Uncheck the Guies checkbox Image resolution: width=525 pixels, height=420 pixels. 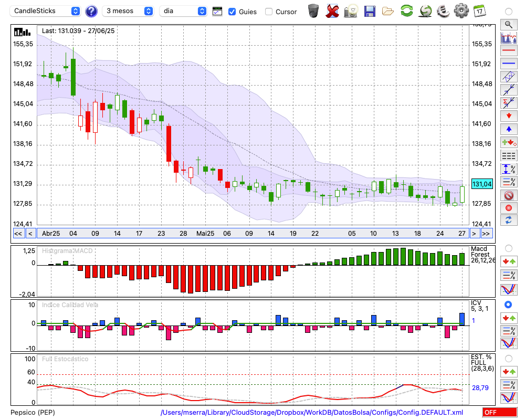(232, 12)
